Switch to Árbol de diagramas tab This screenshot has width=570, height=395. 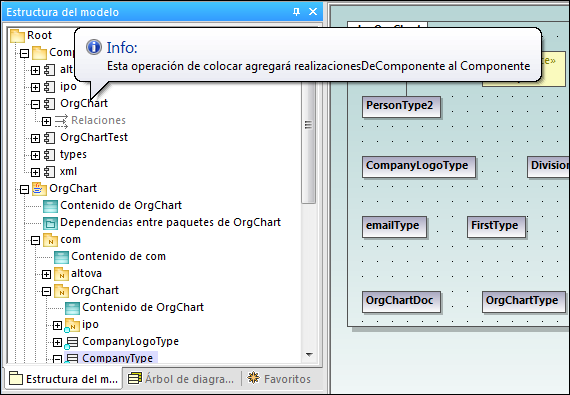point(181,379)
